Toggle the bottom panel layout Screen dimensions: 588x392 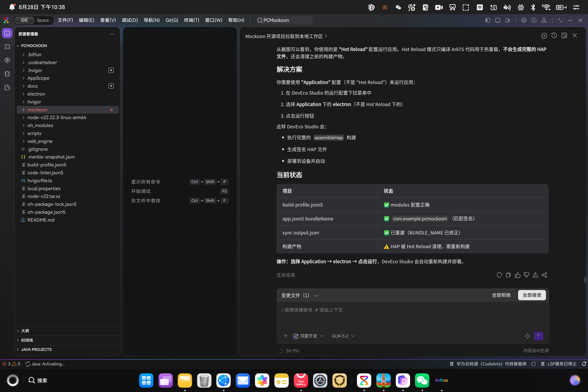498,20
